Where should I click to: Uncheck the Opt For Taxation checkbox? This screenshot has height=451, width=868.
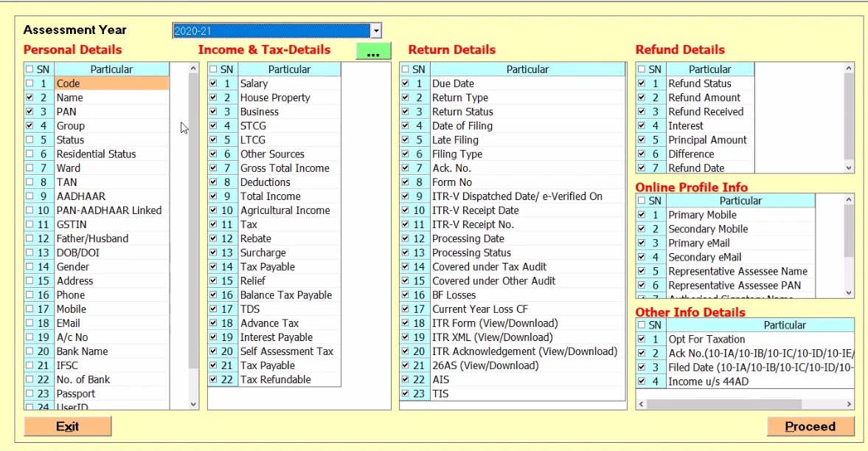click(x=641, y=340)
